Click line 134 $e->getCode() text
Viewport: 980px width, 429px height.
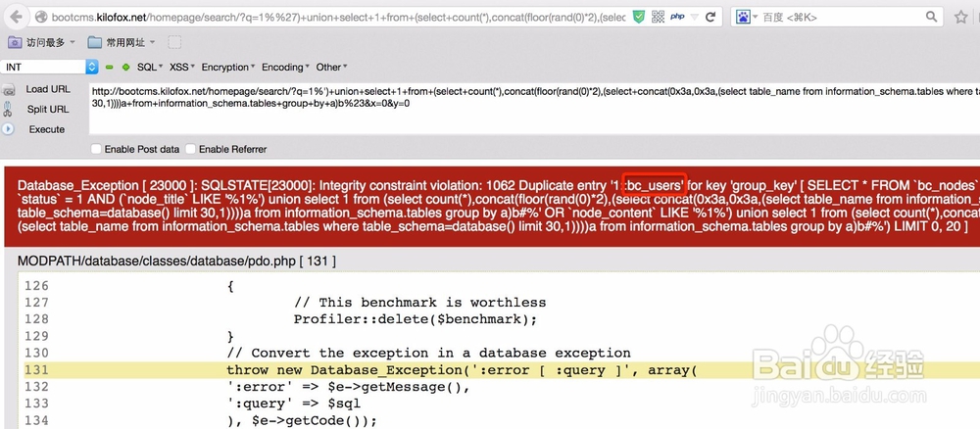click(302, 420)
